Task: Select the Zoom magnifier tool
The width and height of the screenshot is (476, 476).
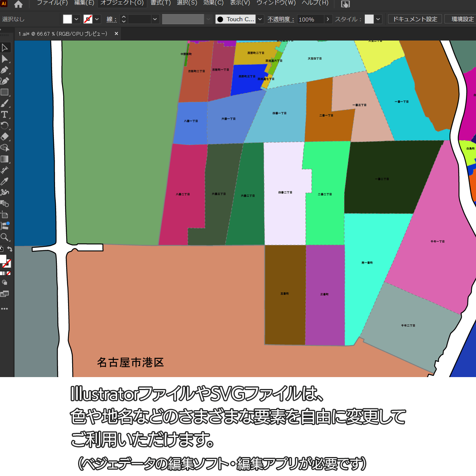Action: [5, 237]
